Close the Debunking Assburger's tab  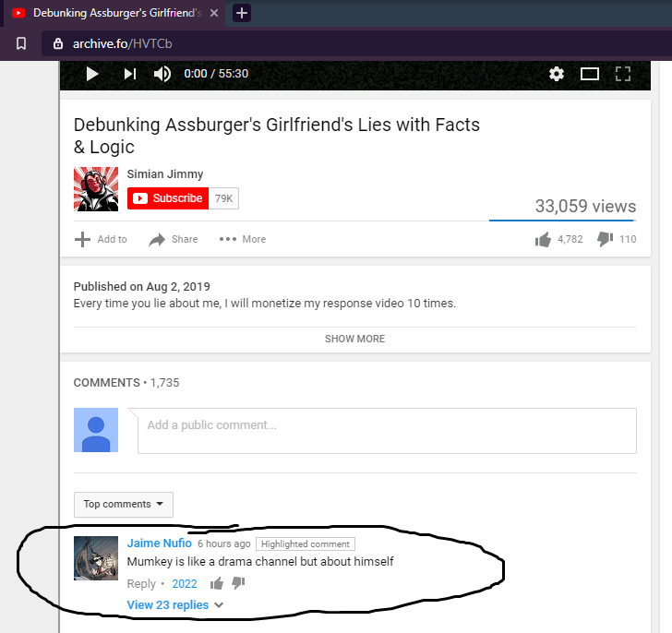point(214,13)
